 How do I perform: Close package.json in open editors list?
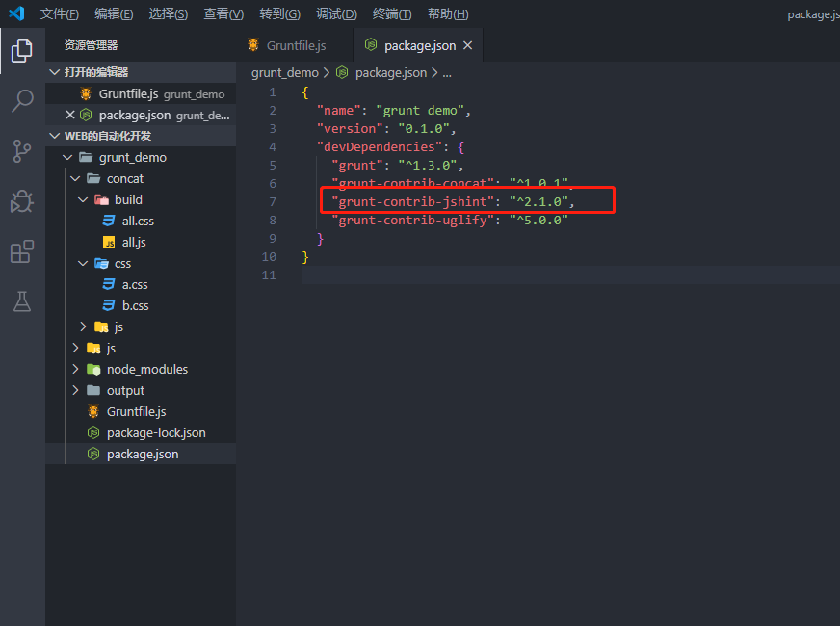click(x=70, y=115)
